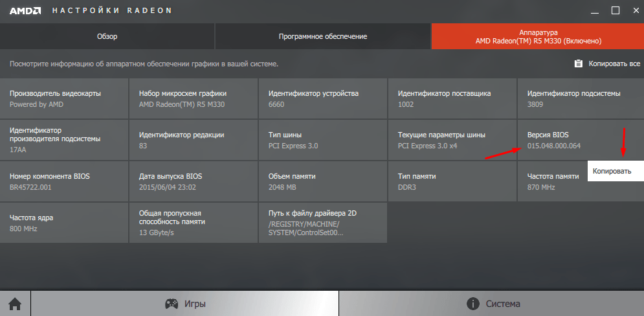The image size is (644, 316).
Task: Click the Тип памяти heading
Action: tap(417, 176)
